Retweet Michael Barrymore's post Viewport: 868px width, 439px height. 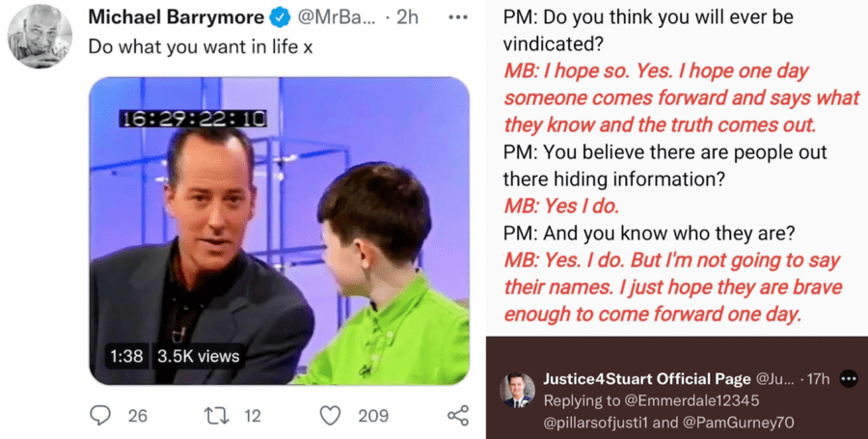pos(217,416)
